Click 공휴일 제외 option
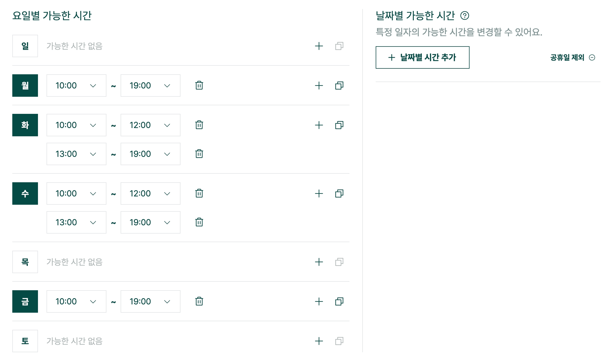The width and height of the screenshot is (615, 364). click(x=572, y=57)
